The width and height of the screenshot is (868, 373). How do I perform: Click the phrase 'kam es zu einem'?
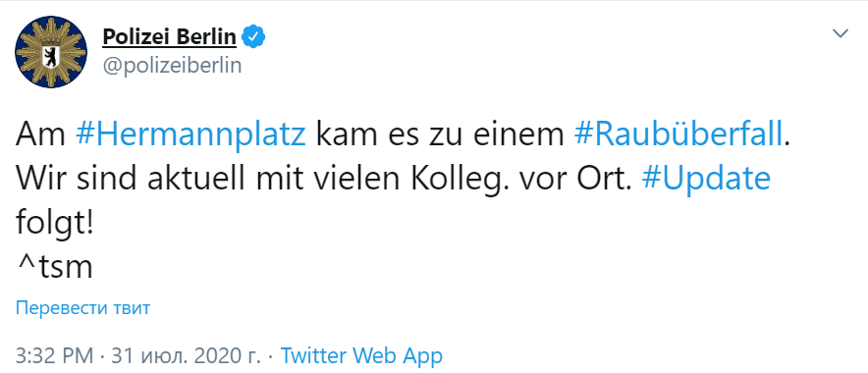tap(440, 135)
